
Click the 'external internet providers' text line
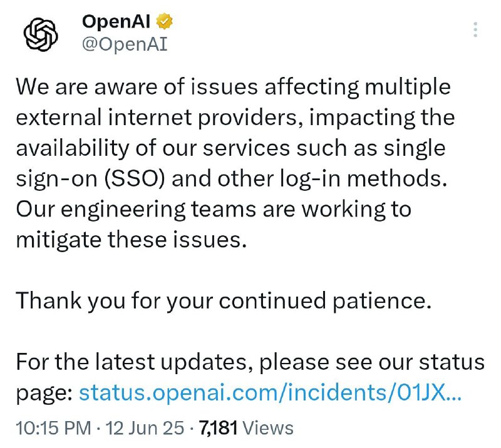pos(235,118)
